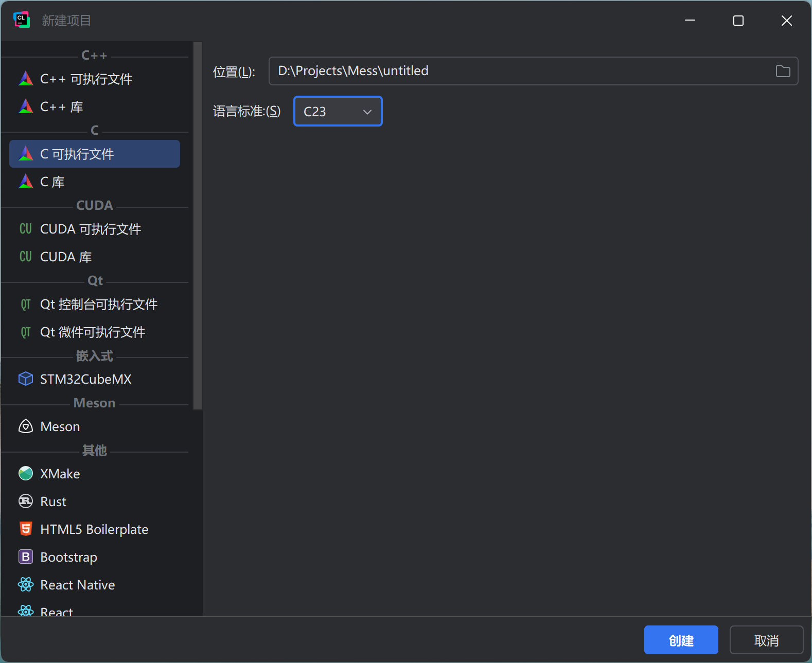Click the XMake green sphere icon

[x=26, y=474]
